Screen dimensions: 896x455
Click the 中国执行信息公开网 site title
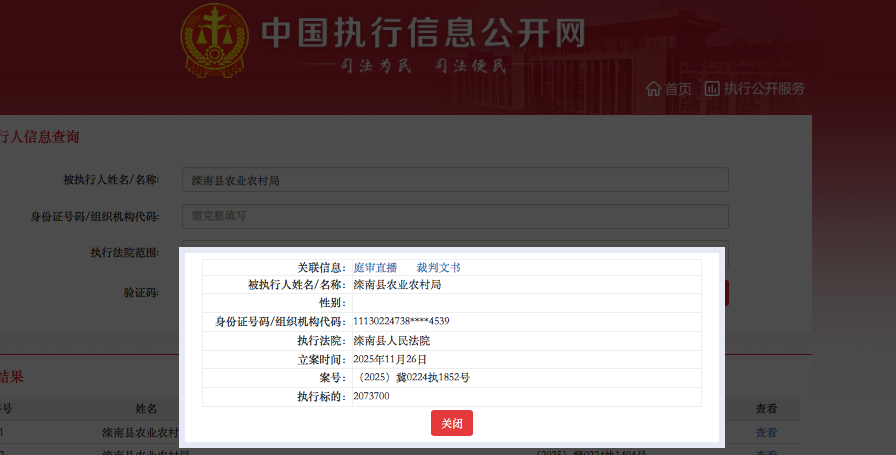[422, 33]
